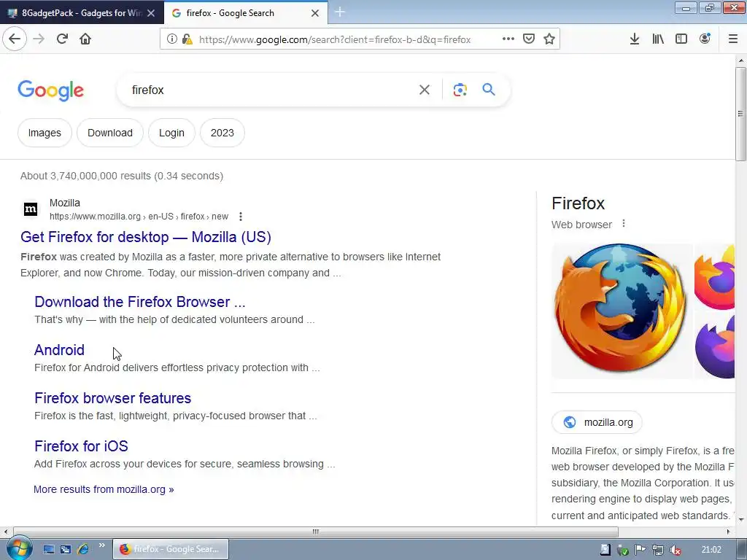The height and width of the screenshot is (560, 747).
Task: Open options dots beside Mozilla result URL
Action: 241,217
